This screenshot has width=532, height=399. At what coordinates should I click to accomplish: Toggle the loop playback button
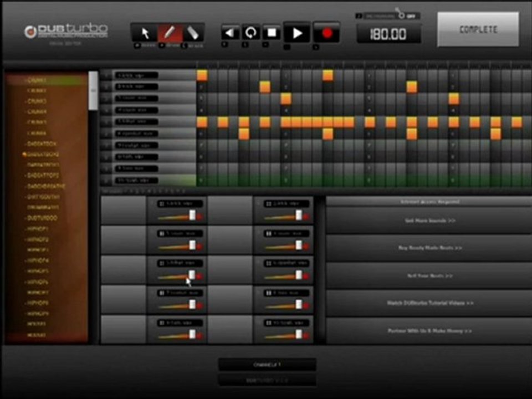pyautogui.click(x=250, y=33)
